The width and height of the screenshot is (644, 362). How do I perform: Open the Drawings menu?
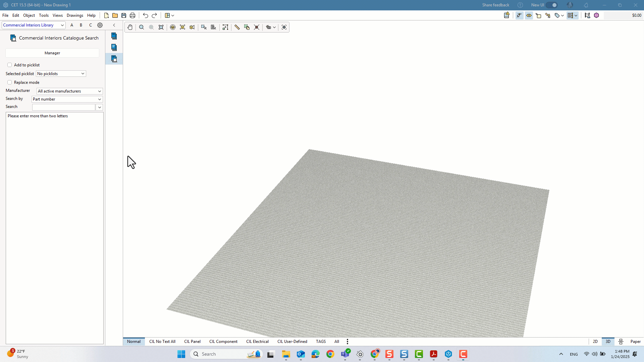(75, 15)
